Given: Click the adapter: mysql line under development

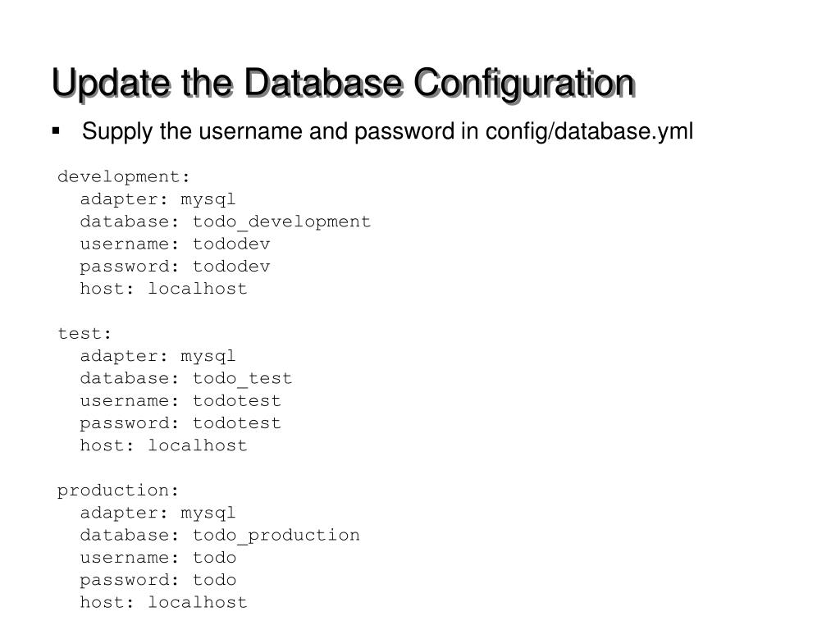Looking at the screenshot, I should click(157, 200).
